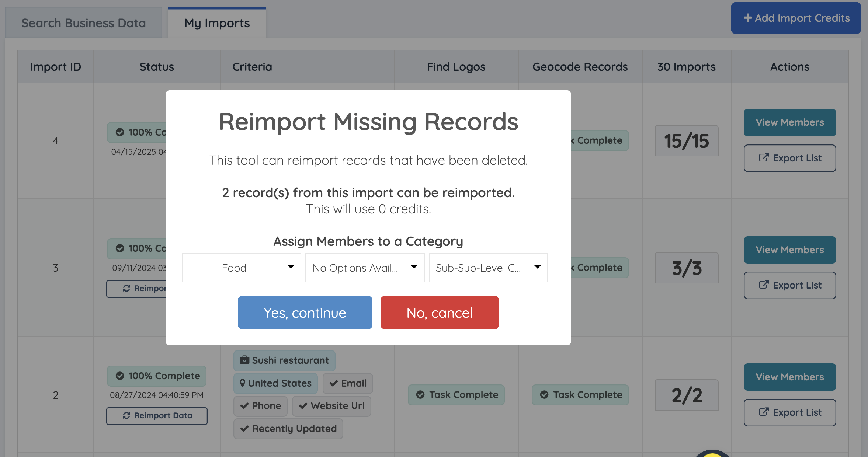This screenshot has height=457, width=868.
Task: Expand the No Options Available dropdown
Action: pyautogui.click(x=365, y=268)
